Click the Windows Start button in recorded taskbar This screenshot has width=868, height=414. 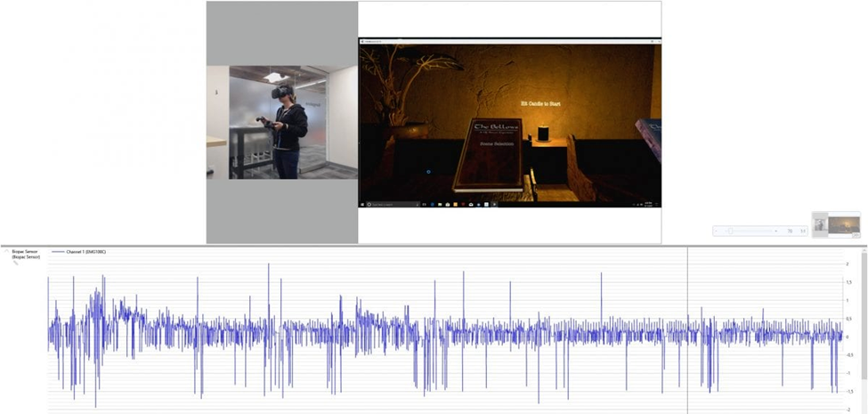(x=364, y=205)
